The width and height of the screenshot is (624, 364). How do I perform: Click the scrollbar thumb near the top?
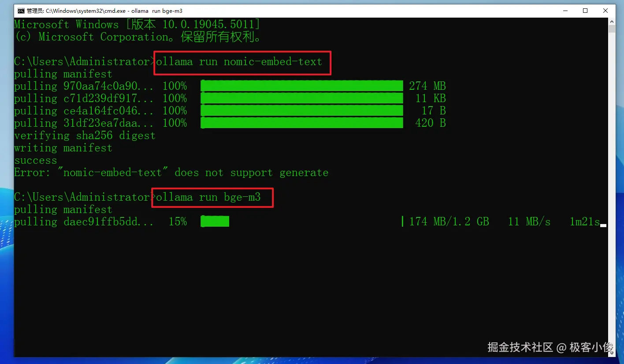click(612, 29)
